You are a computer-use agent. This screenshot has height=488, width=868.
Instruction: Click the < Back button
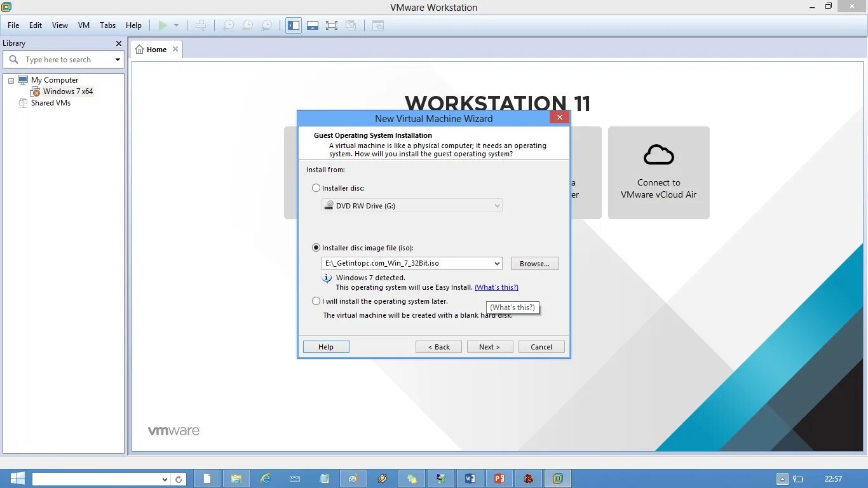438,347
